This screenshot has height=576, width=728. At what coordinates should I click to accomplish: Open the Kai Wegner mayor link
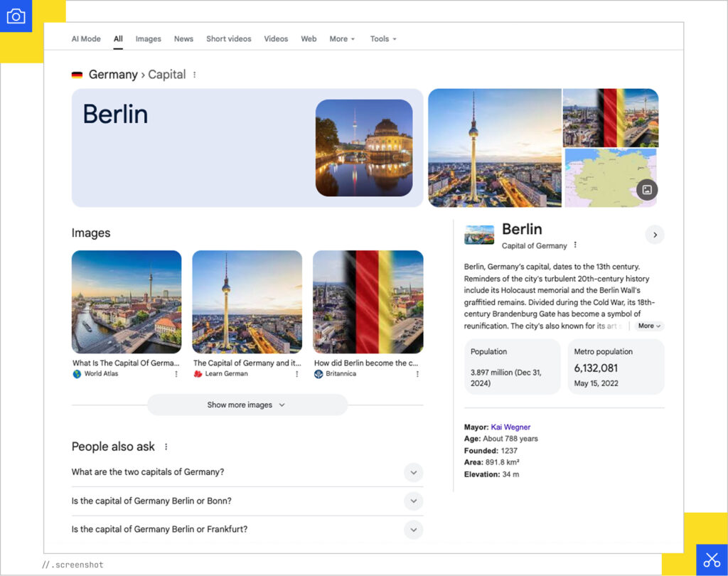click(x=511, y=427)
